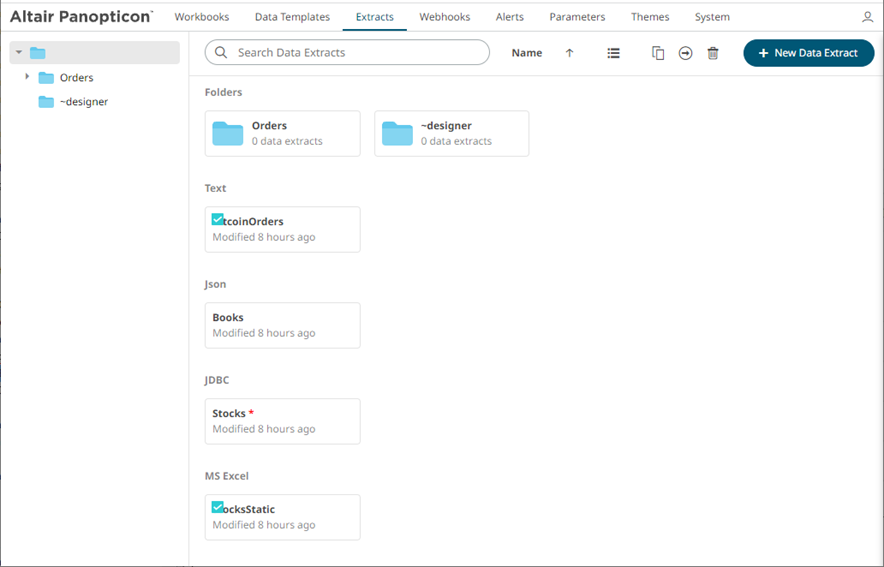Click ~designer folder icon in tree

[x=46, y=102]
